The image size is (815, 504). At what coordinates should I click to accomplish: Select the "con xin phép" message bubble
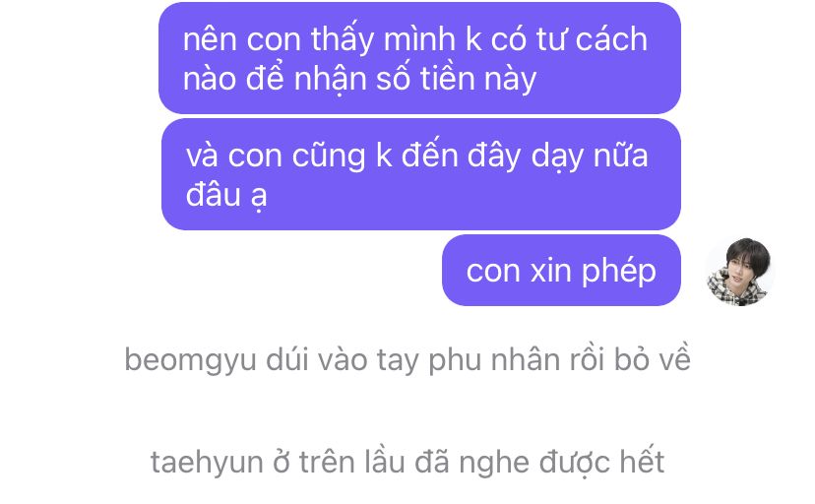[x=561, y=270]
